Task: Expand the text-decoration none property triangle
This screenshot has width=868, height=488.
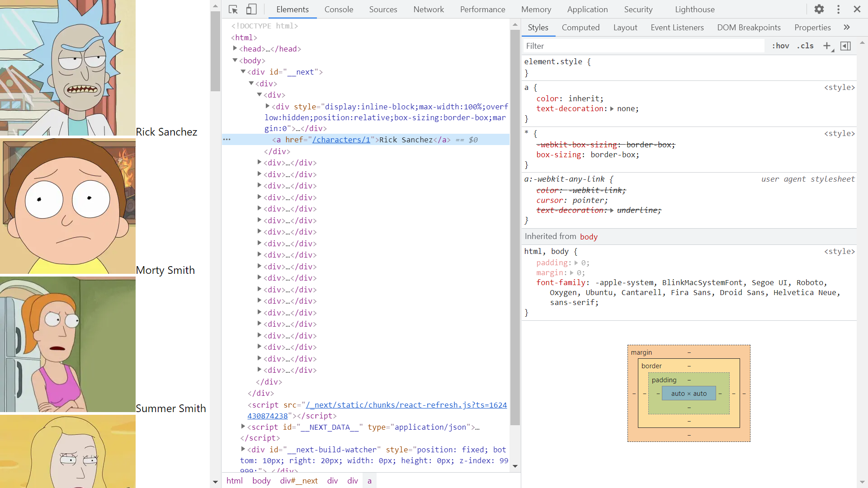Action: tap(612, 109)
